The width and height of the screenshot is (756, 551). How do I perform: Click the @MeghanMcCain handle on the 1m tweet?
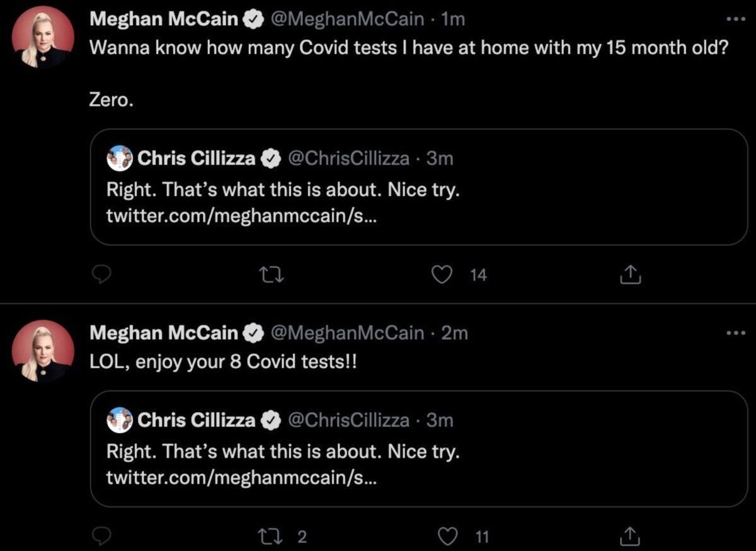(347, 20)
